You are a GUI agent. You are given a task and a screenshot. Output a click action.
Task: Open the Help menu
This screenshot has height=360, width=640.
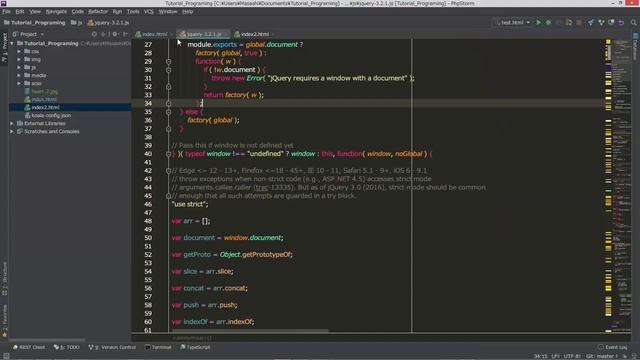click(187, 11)
